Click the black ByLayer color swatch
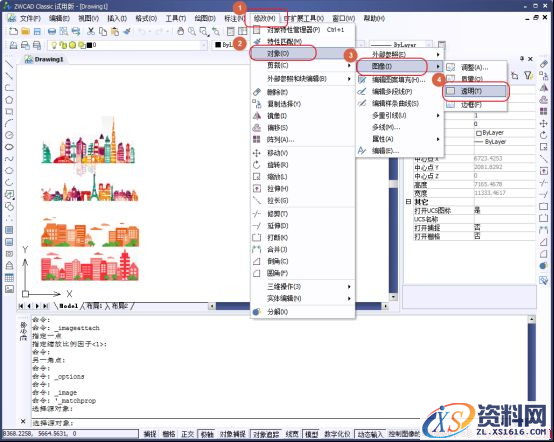This screenshot has height=442, width=554. coord(218,45)
